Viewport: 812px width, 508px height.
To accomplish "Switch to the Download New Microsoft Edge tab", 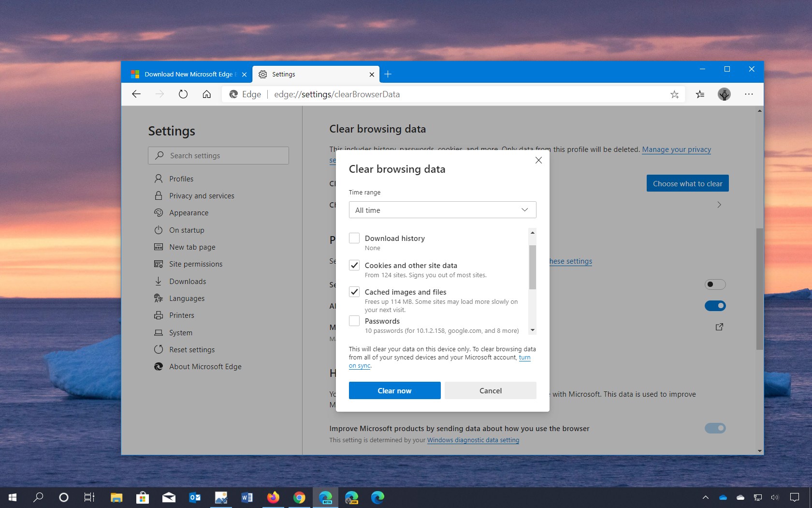I will (188, 74).
